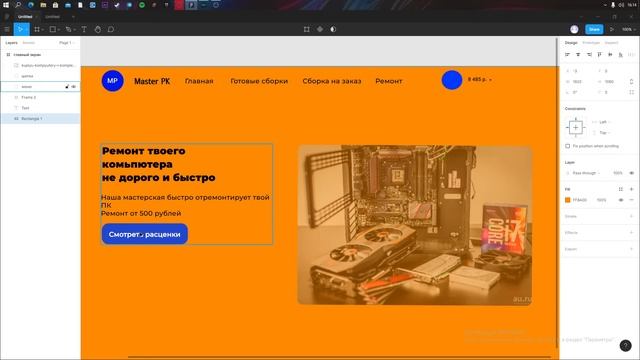The image size is (640, 360).
Task: Click Сборка на заказ nav link
Action: coord(332,81)
